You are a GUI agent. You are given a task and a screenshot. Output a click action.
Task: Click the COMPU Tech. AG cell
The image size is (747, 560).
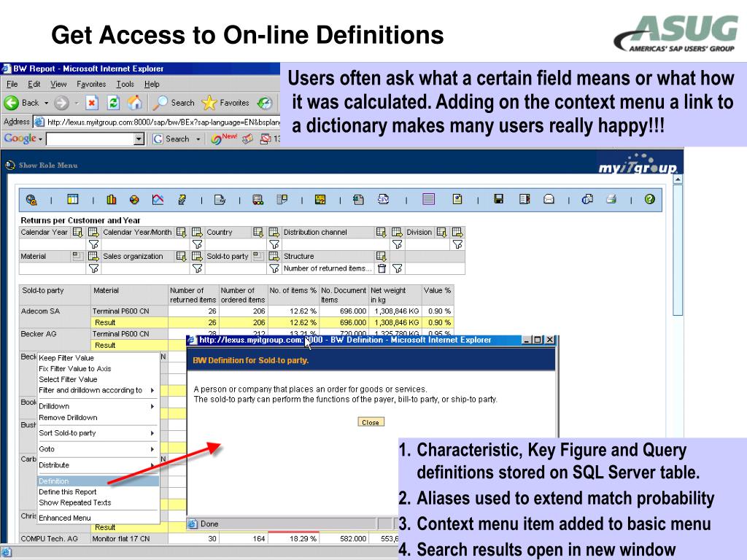54,539
